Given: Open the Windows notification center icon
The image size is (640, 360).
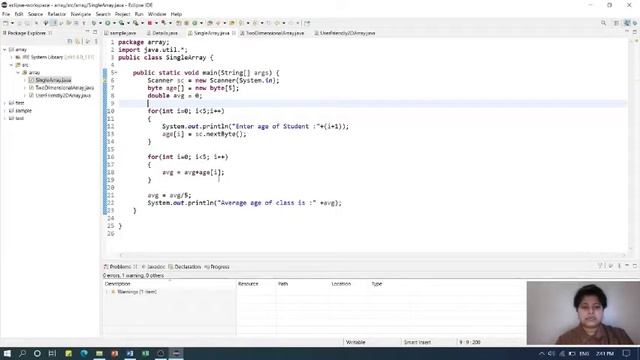Looking at the screenshot, I should coord(627,353).
